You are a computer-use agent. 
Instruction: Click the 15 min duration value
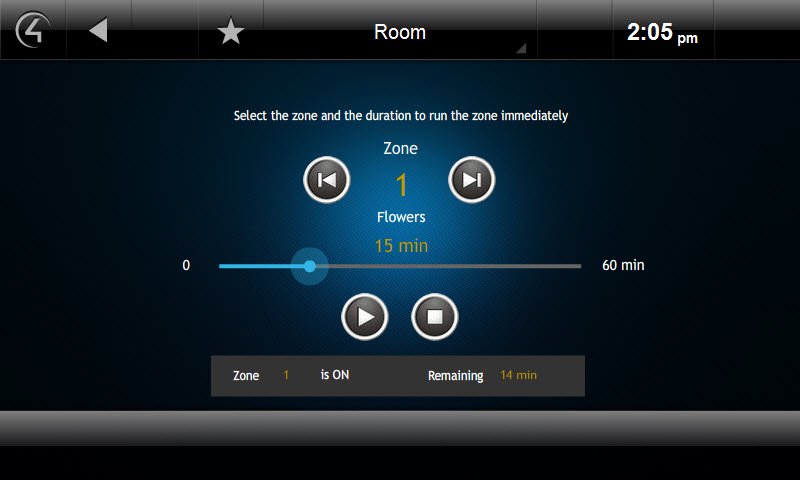point(402,246)
